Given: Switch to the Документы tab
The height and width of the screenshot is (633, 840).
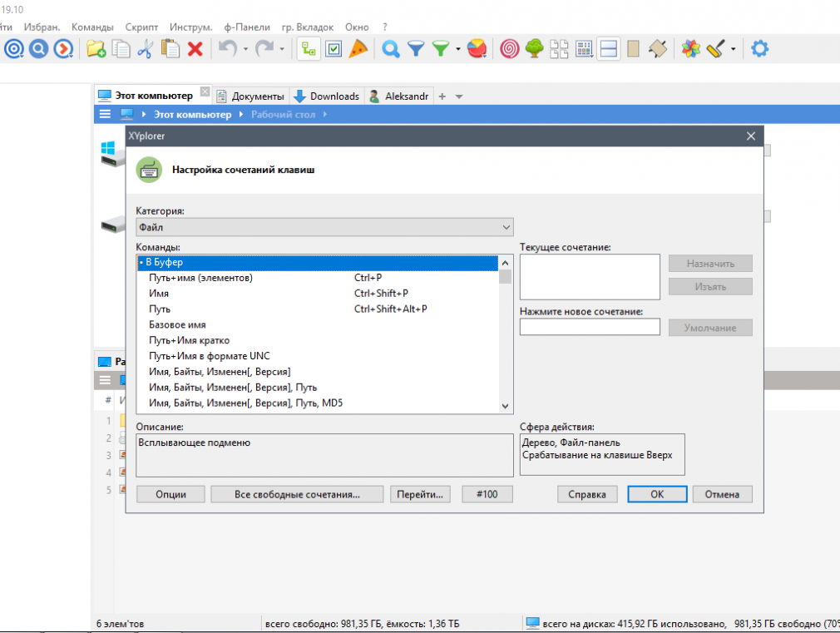Looking at the screenshot, I should click(x=250, y=96).
